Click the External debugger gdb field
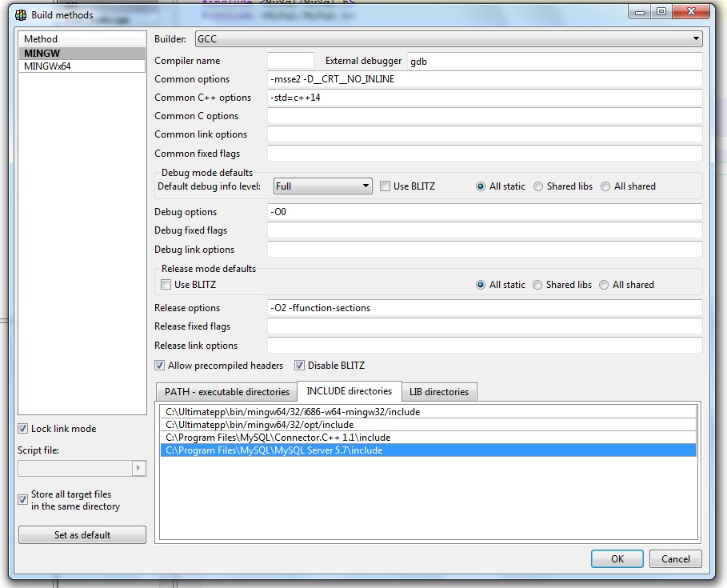Screen dimensions: 727x588 tap(554, 61)
